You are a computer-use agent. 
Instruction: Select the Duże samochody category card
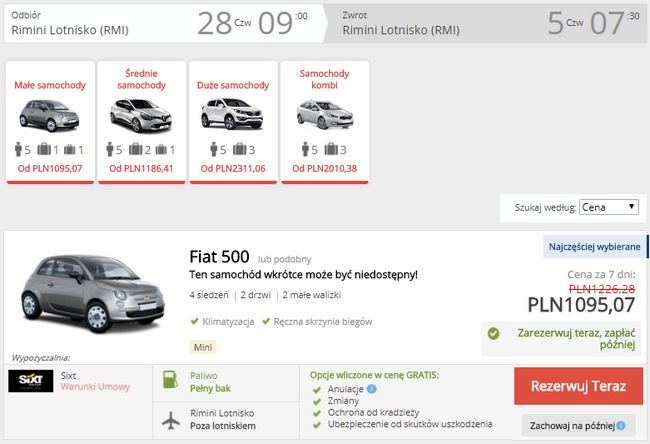pyautogui.click(x=233, y=122)
